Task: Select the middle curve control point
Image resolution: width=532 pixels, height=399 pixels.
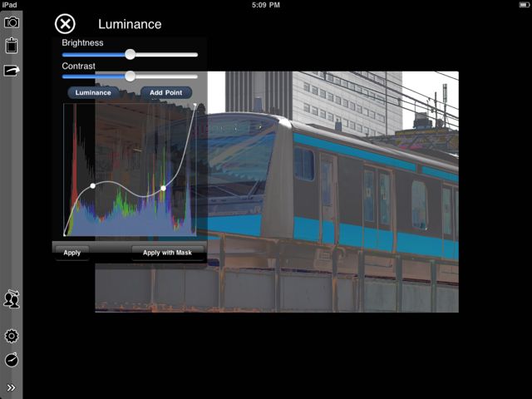Action: click(x=163, y=188)
